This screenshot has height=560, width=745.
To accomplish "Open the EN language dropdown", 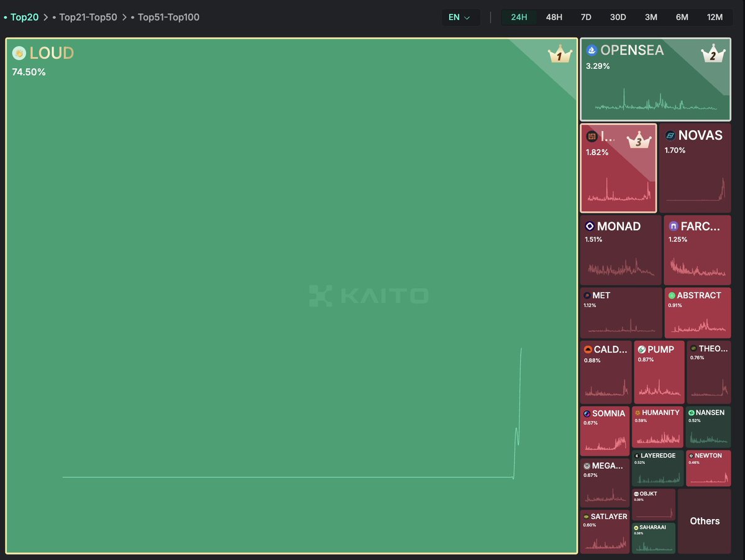I will tap(459, 17).
